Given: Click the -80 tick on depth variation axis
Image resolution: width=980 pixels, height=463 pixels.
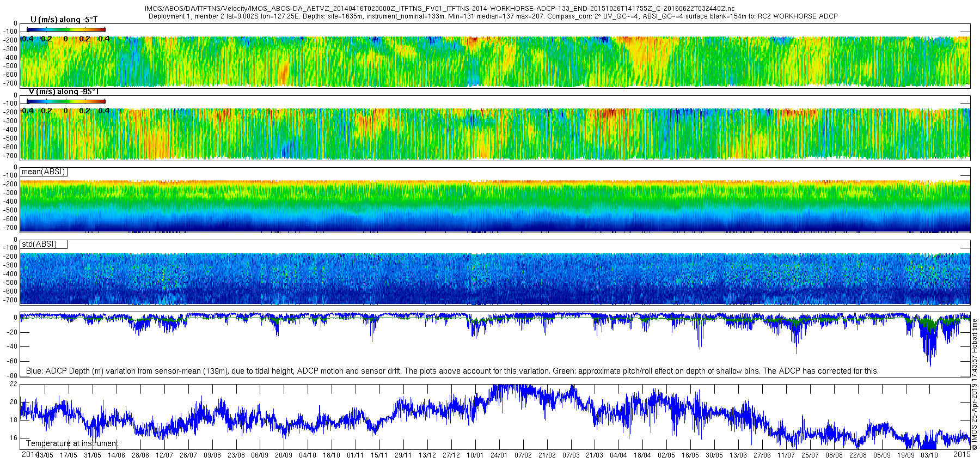Looking at the screenshot, I should pos(11,376).
